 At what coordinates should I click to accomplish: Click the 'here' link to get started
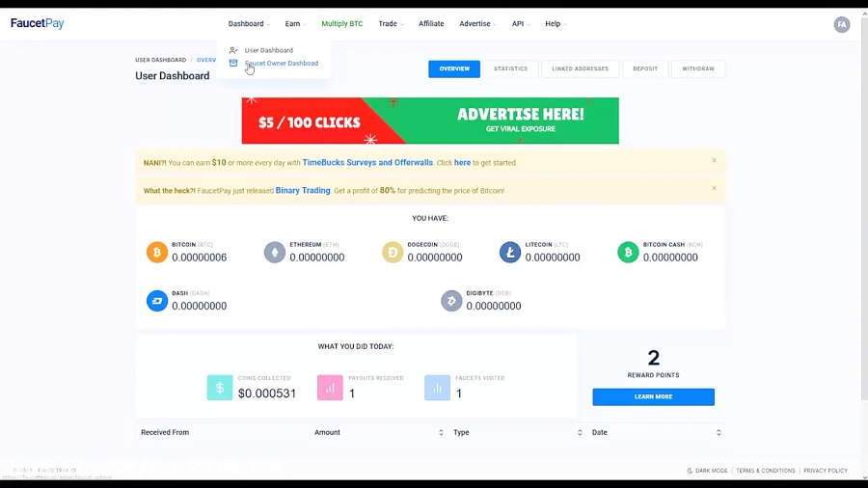[x=462, y=163]
